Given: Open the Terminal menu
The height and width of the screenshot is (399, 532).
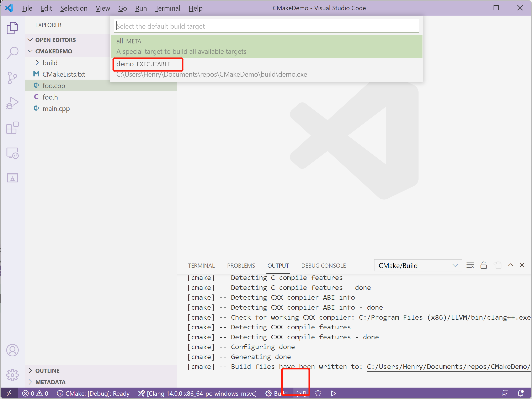Looking at the screenshot, I should tap(168, 8).
